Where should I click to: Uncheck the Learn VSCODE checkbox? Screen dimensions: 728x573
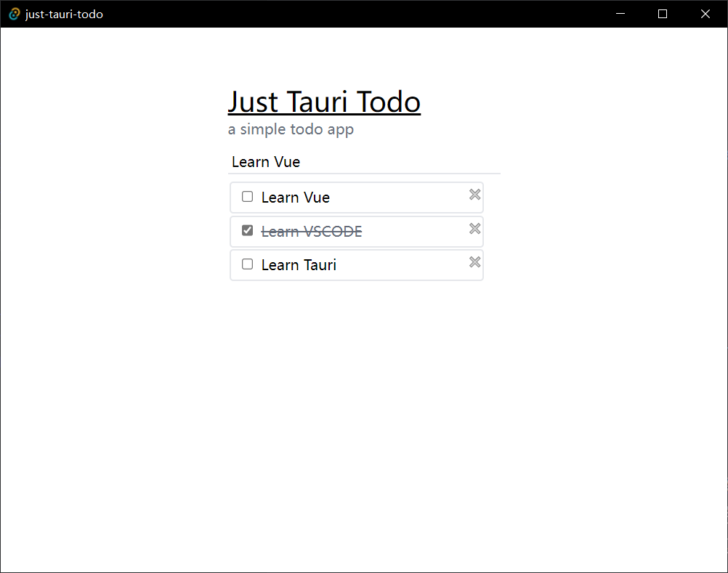247,229
